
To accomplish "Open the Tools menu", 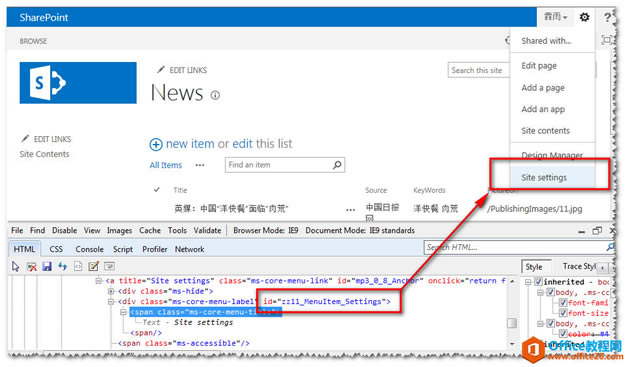I will point(177,230).
